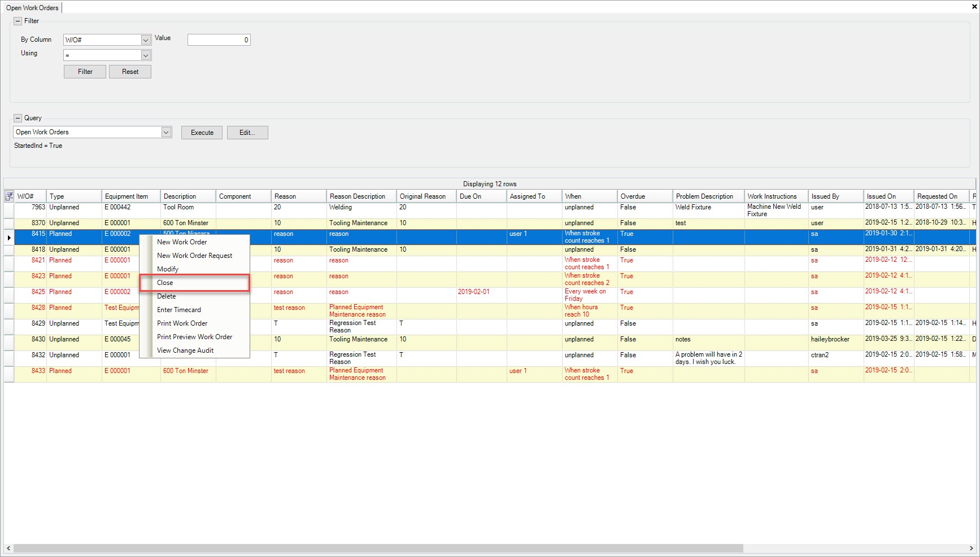This screenshot has height=557, width=980.
Task: Select work order 8370 cell
Action: click(31, 223)
